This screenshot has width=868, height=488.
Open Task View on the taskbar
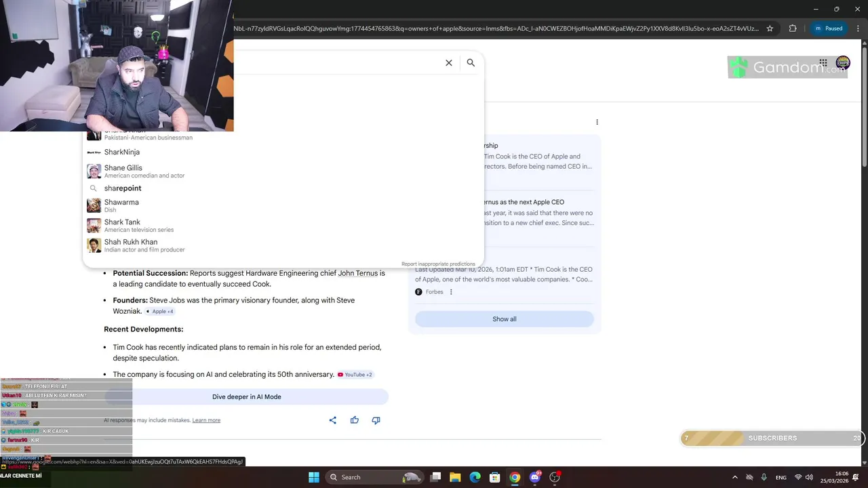(x=436, y=477)
